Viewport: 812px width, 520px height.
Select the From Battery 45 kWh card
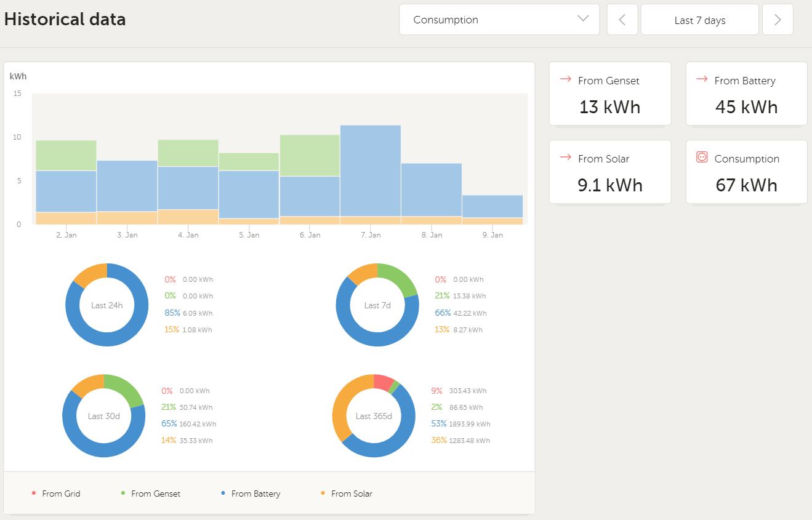pyautogui.click(x=747, y=94)
